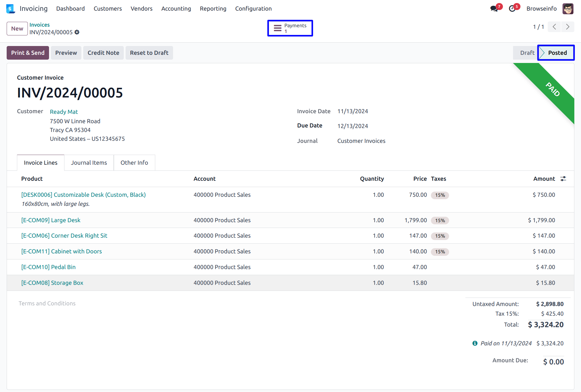The image size is (581, 392).
Task: Click the column settings adjust icon
Action: click(x=563, y=179)
